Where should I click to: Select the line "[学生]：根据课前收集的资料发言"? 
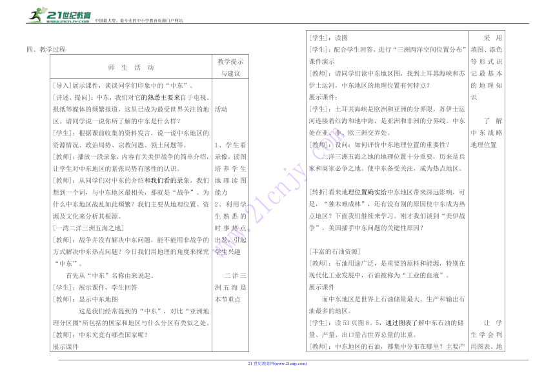(131, 133)
